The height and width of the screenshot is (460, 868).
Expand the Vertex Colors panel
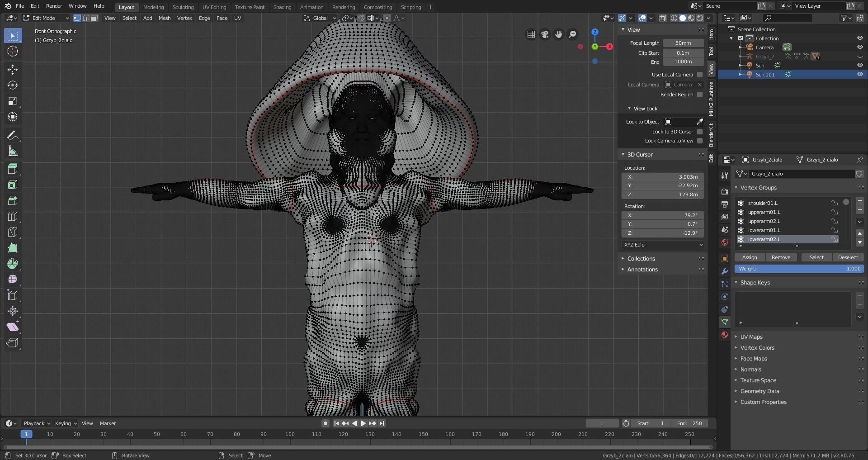coord(757,348)
